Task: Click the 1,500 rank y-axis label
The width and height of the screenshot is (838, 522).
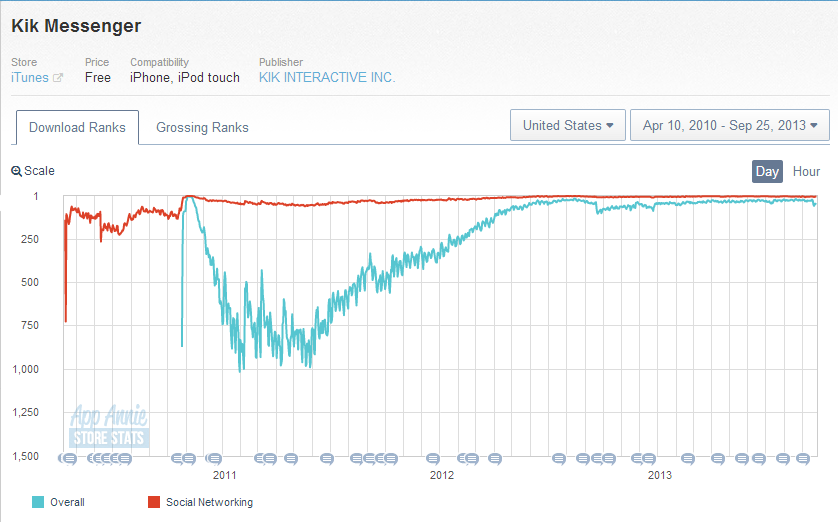Action: [x=26, y=456]
